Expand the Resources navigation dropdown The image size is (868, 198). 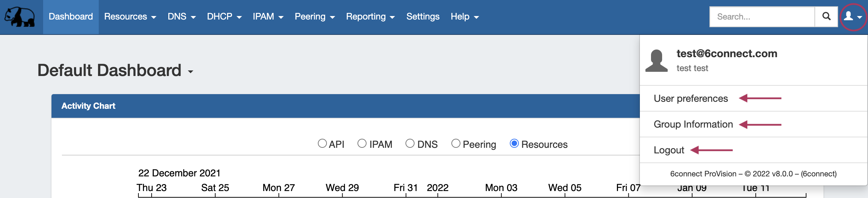(x=130, y=17)
